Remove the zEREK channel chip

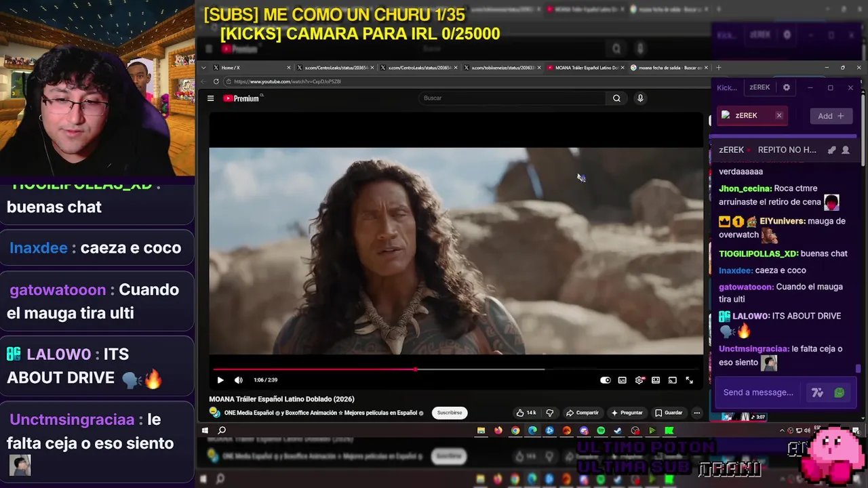point(779,116)
